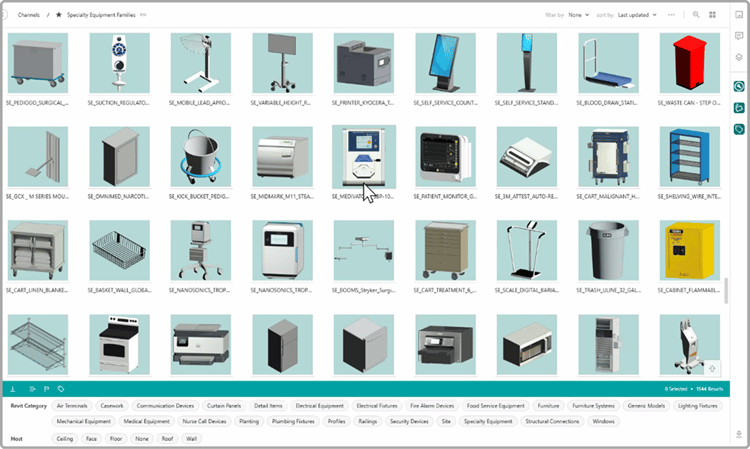Select the SE_BASKET_WALL_GLOBAL thumbnail
Image resolution: width=750 pixels, height=449 pixels.
point(119,250)
